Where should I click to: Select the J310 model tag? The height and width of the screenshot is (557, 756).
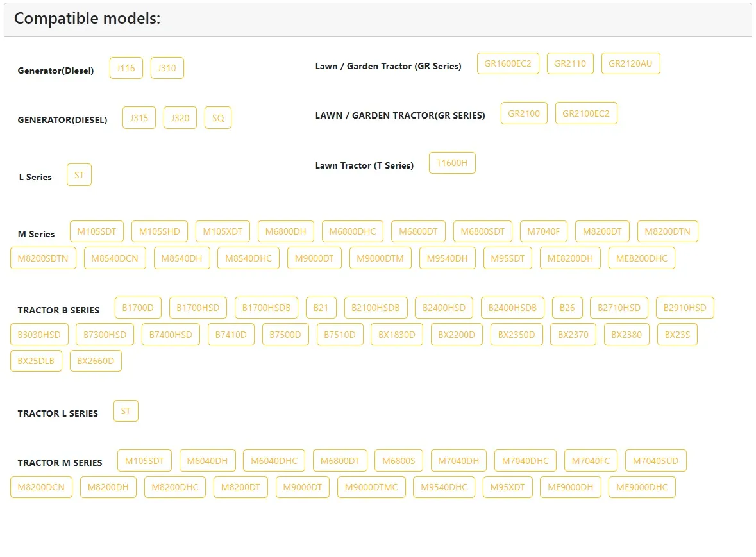[167, 68]
